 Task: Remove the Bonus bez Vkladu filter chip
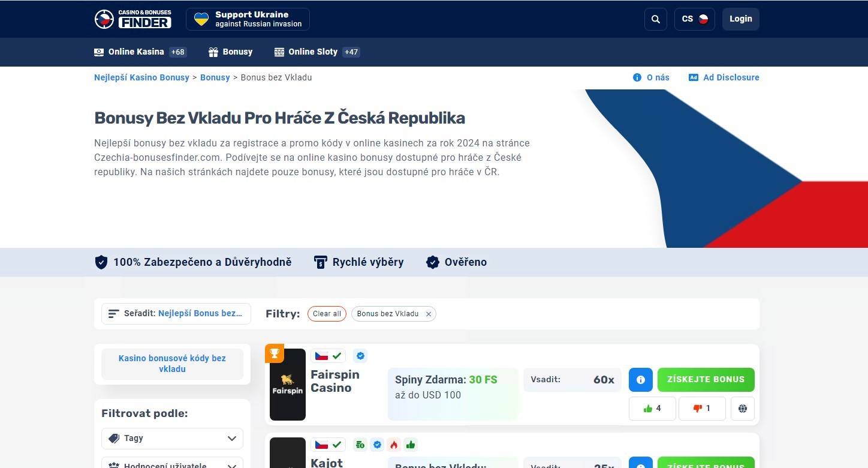[x=428, y=314]
